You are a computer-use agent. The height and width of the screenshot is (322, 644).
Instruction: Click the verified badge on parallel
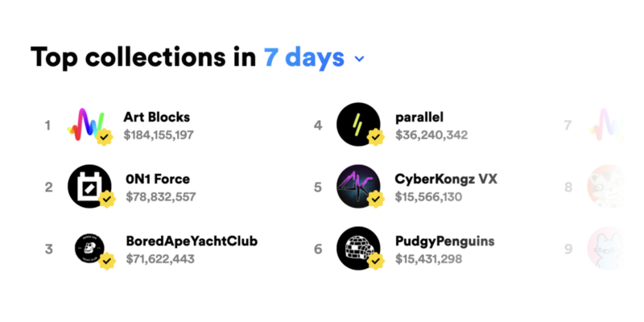pyautogui.click(x=376, y=137)
